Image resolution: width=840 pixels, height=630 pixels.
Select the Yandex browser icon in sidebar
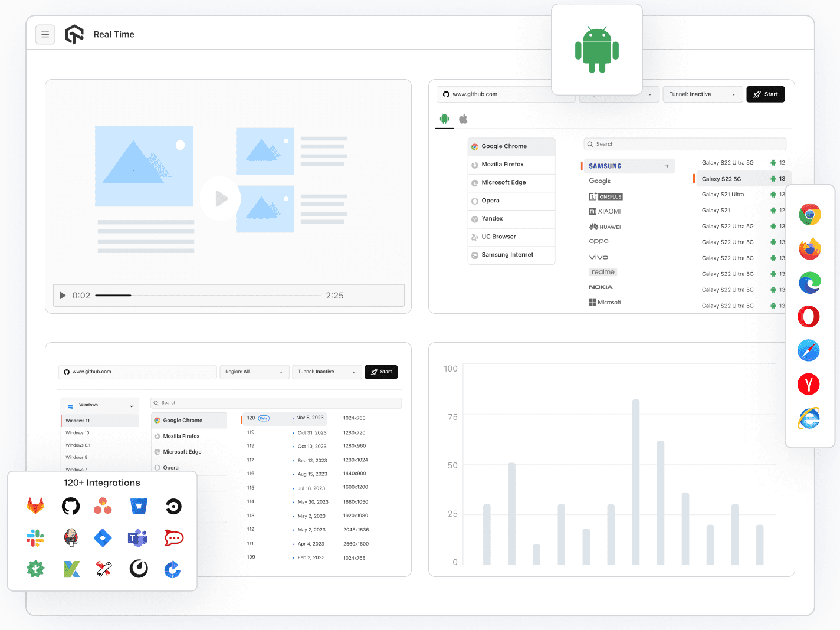(809, 384)
